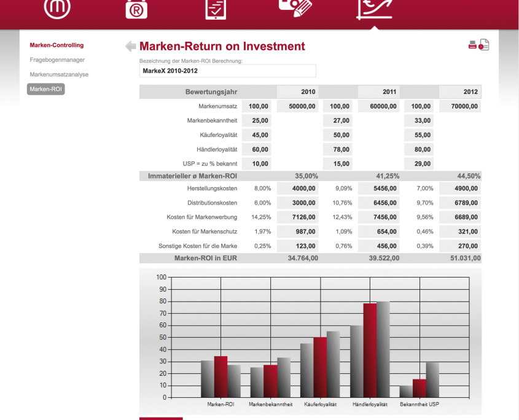Edit Sonstige Kosten value 270,00
The image size is (519, 420).
460,246
